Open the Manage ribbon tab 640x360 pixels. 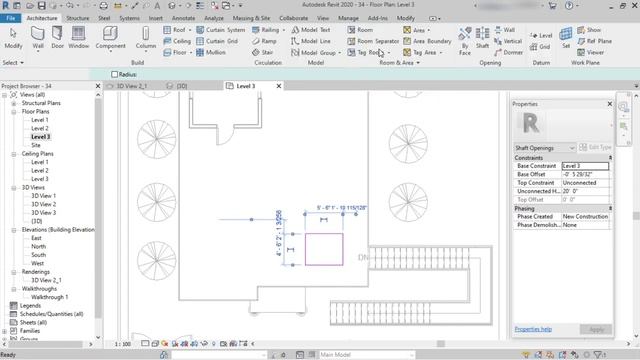[x=348, y=18]
